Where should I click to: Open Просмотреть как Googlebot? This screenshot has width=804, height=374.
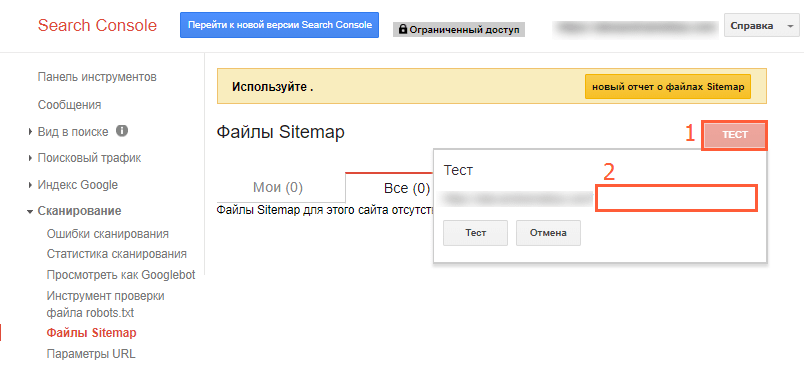click(121, 275)
